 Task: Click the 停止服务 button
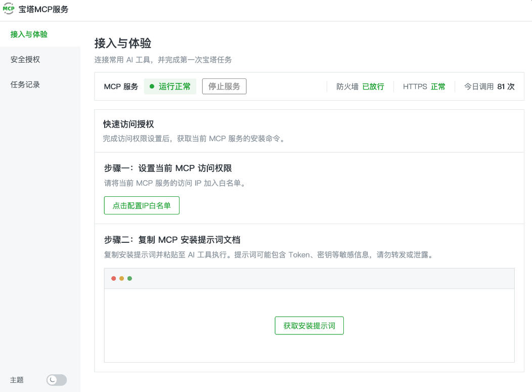(224, 86)
